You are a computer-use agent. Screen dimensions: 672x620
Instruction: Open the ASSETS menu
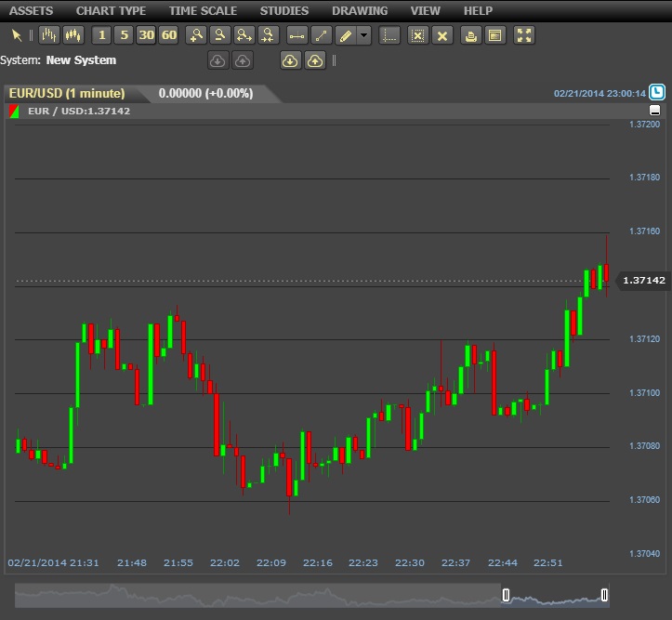32,11
